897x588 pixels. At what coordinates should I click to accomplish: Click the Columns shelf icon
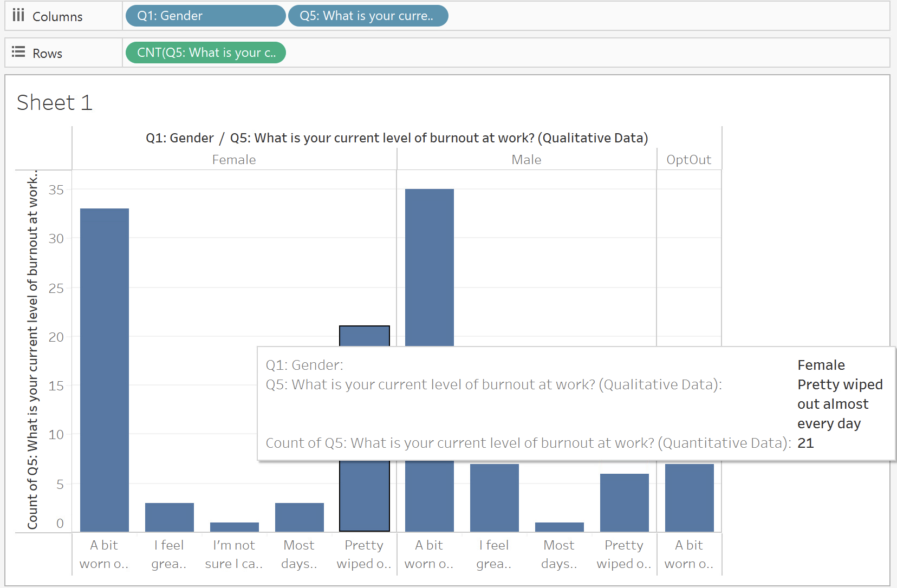point(18,15)
